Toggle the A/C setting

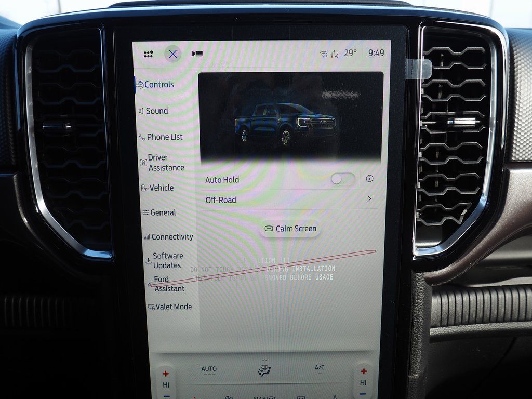pyautogui.click(x=320, y=368)
